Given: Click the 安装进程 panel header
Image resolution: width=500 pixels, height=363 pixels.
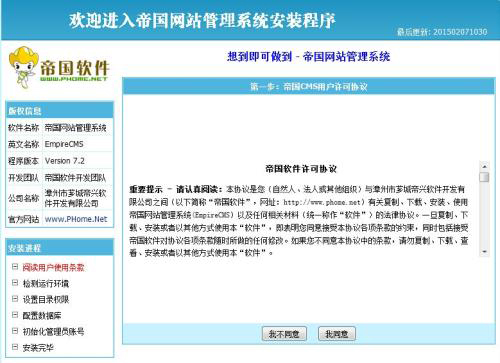Looking at the screenshot, I should pos(60,248).
